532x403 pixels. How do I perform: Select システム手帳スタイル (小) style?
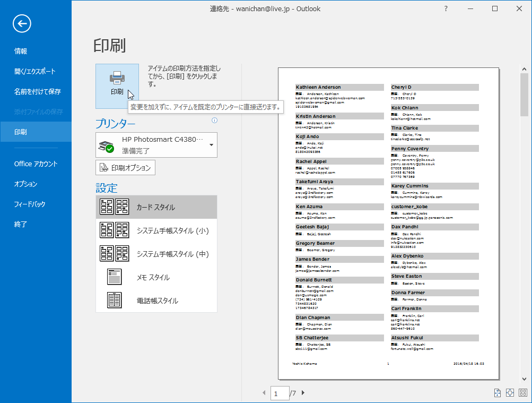point(156,230)
